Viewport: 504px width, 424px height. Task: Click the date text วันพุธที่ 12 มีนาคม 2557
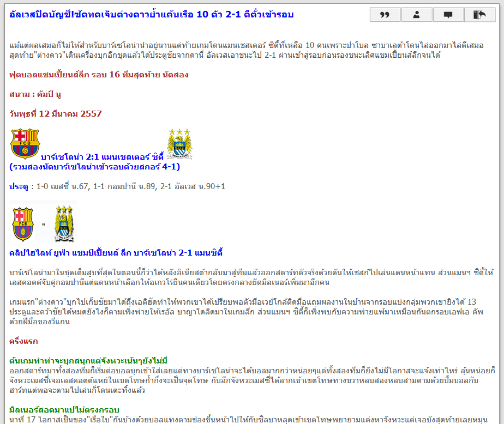click(55, 114)
